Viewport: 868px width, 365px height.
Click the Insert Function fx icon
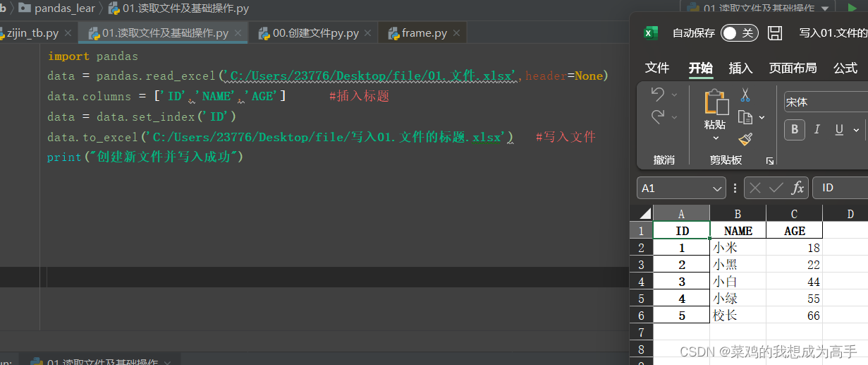(x=797, y=188)
